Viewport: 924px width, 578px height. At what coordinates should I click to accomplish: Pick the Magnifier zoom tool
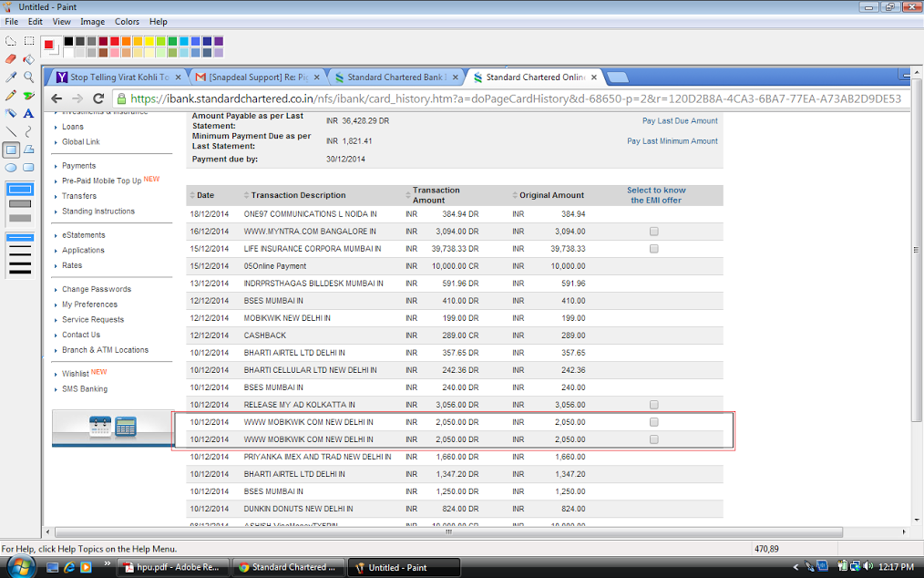[28, 77]
